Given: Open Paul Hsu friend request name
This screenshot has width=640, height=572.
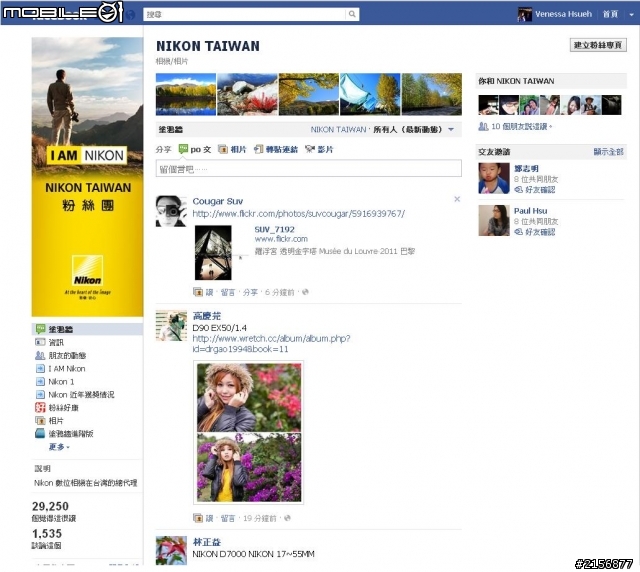Looking at the screenshot, I should 530,211.
